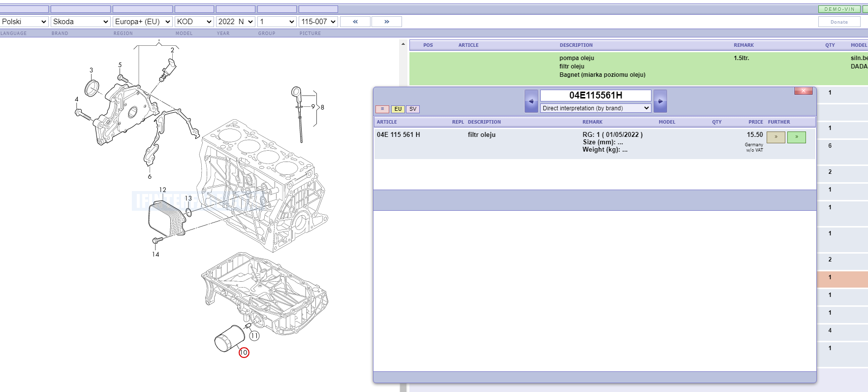This screenshot has height=392, width=868.
Task: Click the green » button in filtr oleju row
Action: click(x=797, y=137)
